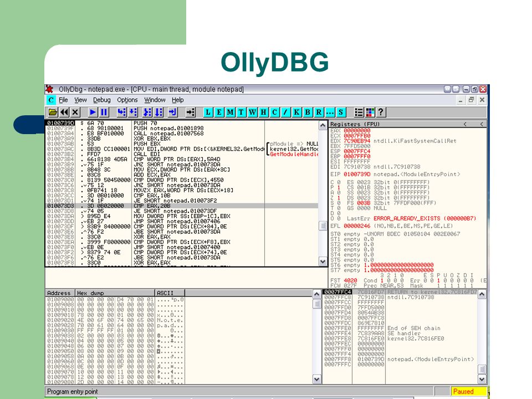Click stack pane scroll down arrow

[x=482, y=379]
